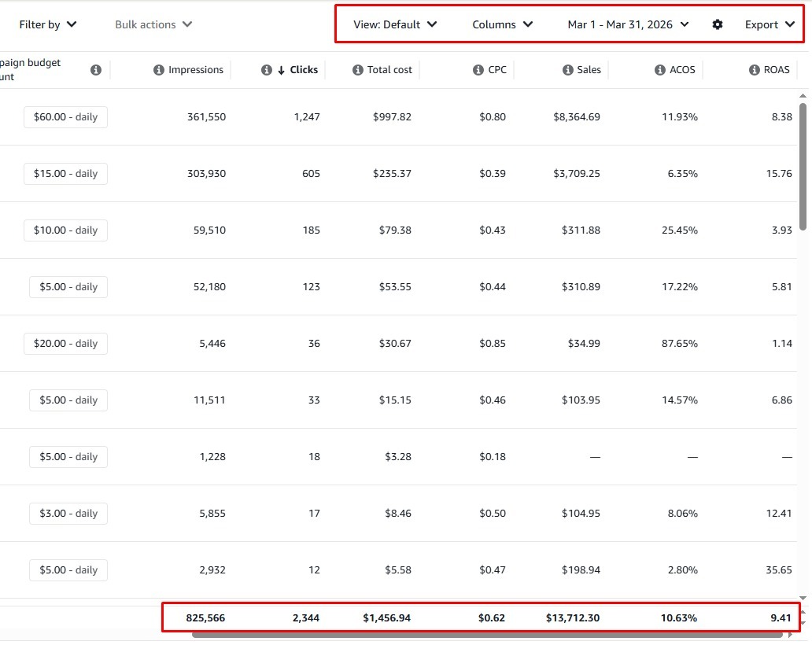
Task: Select the $198.94 sales cell
Action: pyautogui.click(x=581, y=570)
